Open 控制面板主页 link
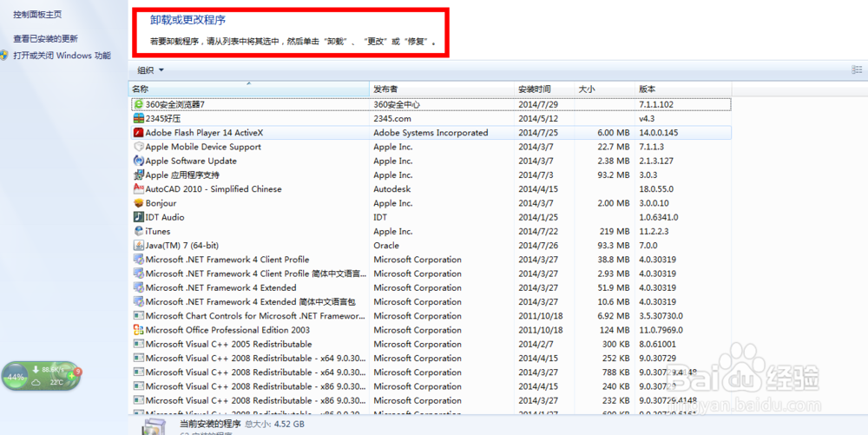Image resolution: width=868 pixels, height=435 pixels. (37, 15)
